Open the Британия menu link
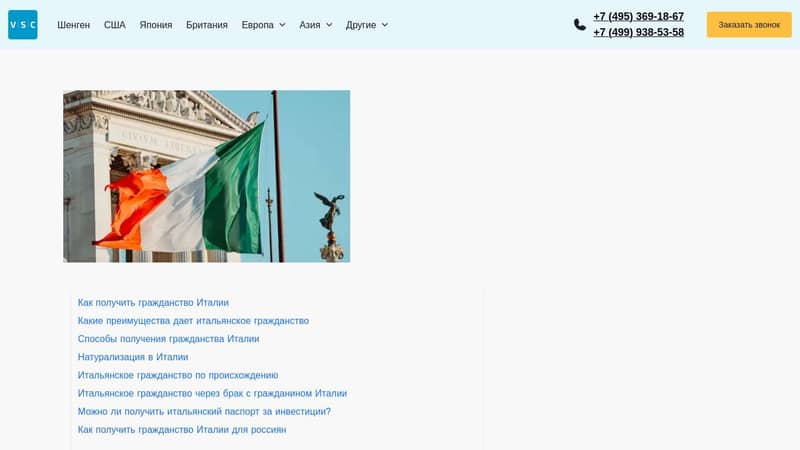Screen dimensions: 800x450 click(x=207, y=25)
